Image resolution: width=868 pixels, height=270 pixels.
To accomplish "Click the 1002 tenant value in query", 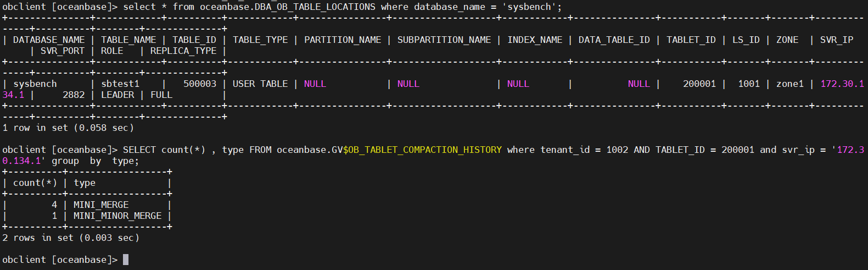I will point(617,150).
